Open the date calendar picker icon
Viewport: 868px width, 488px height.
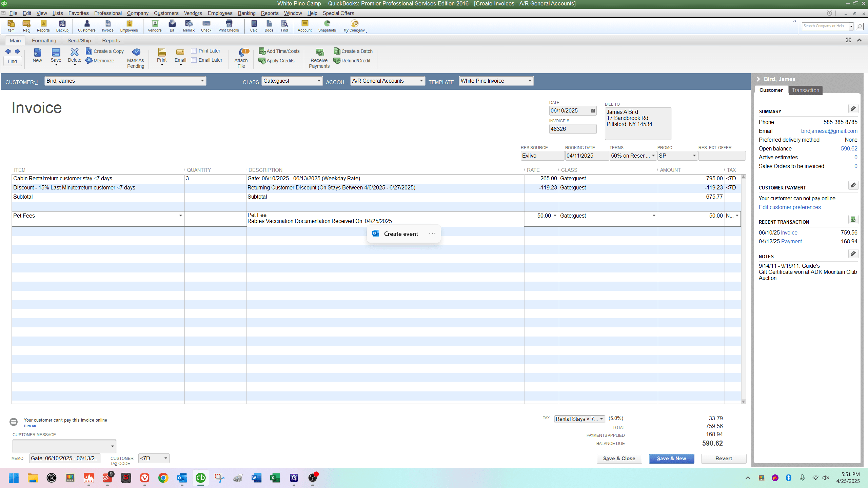(593, 111)
